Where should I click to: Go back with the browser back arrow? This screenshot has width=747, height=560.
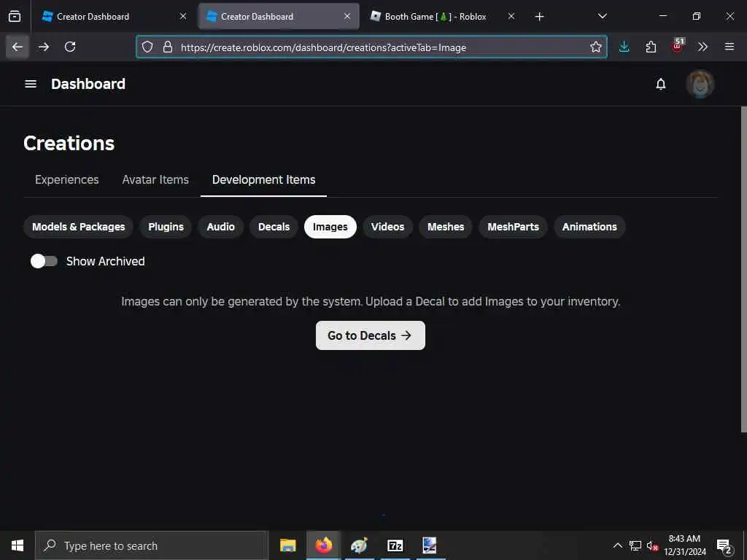click(x=18, y=47)
